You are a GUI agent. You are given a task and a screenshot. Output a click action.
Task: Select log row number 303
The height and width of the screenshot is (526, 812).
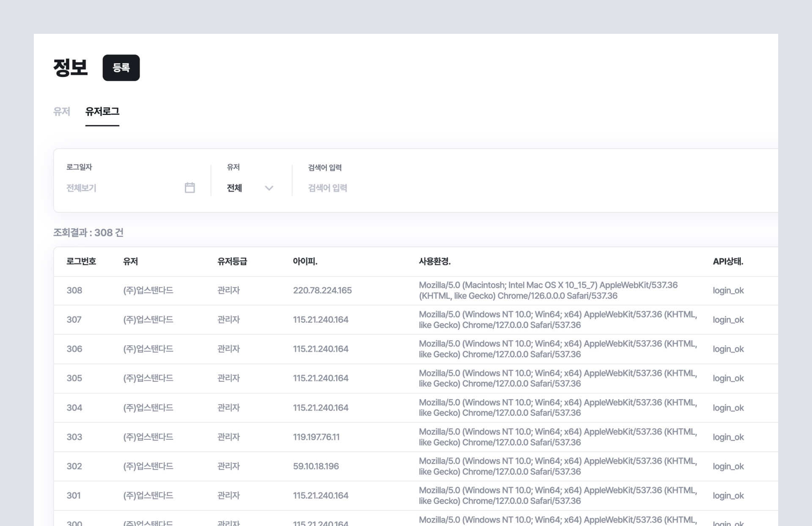tap(74, 437)
